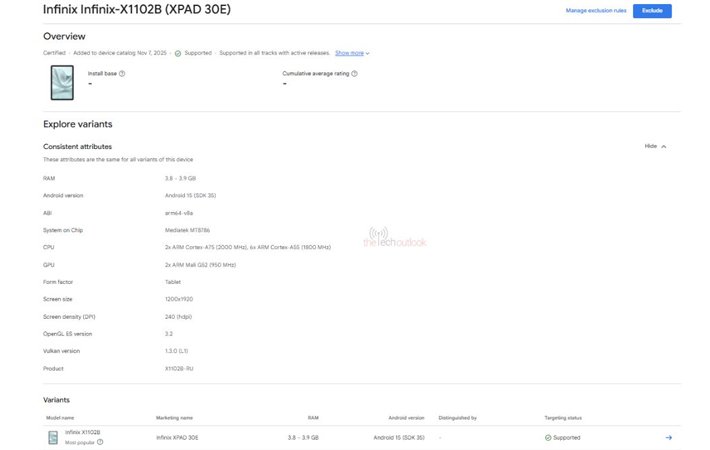This screenshot has width=710, height=450.
Task: Click the RAM column header in Variants
Action: [x=313, y=418]
